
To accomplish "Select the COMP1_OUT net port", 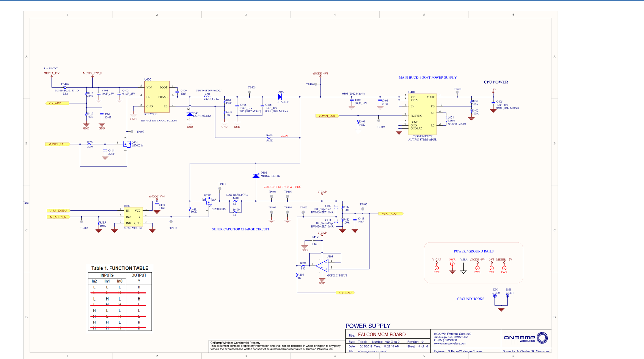I will (327, 116).
